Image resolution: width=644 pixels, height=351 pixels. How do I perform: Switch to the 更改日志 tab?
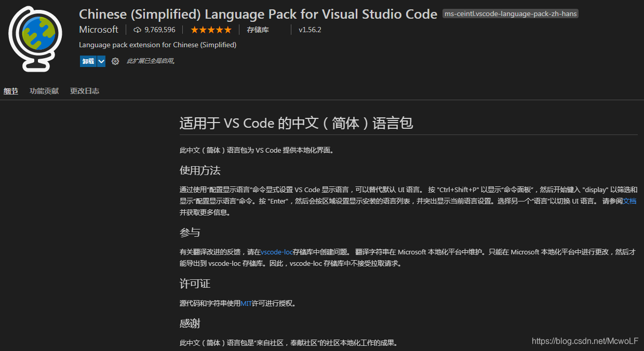point(85,91)
